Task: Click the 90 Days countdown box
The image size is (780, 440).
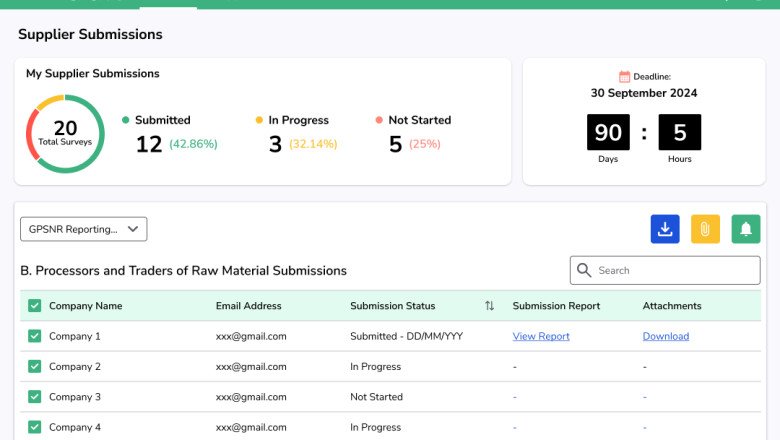Action: (608, 132)
